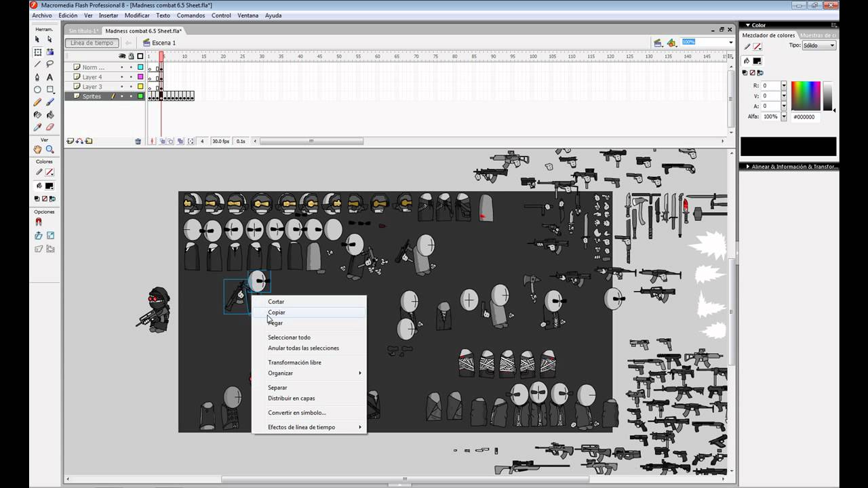
Task: Click eye icon to hide all layers
Action: (122, 56)
